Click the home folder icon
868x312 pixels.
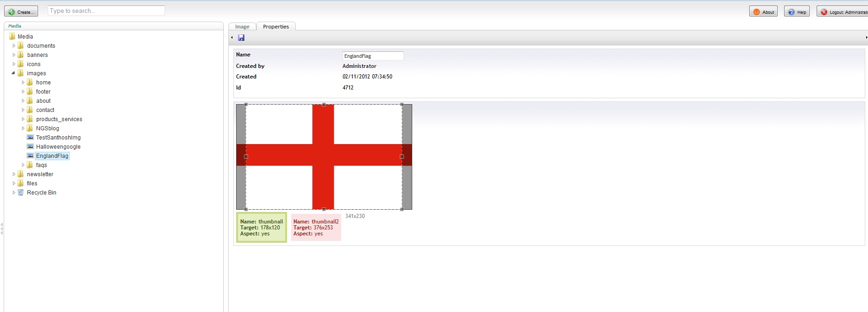click(30, 82)
